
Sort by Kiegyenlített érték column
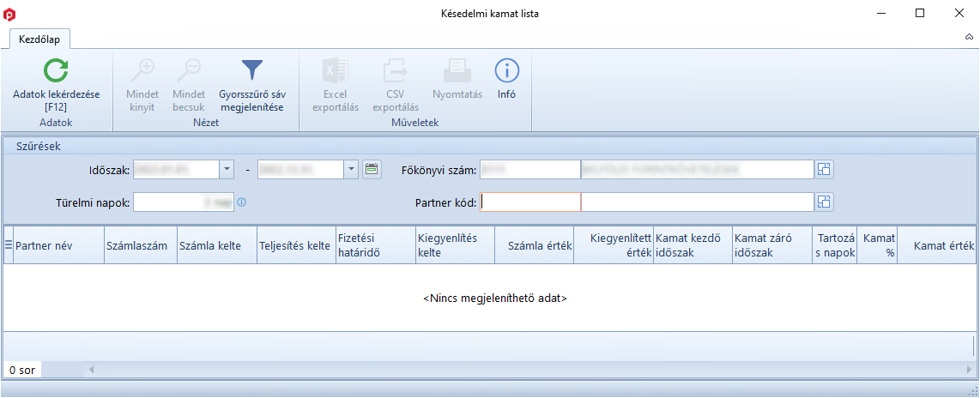614,245
